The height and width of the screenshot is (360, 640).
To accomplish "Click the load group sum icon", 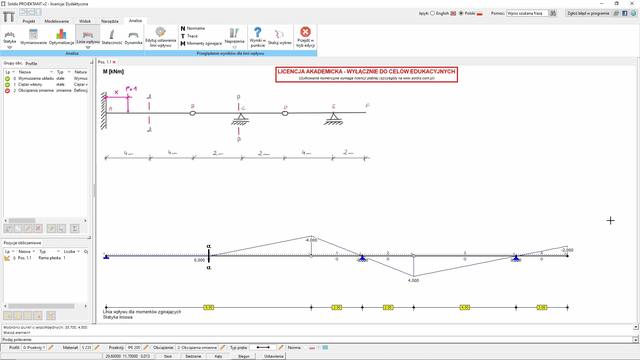I will (x=75, y=229).
